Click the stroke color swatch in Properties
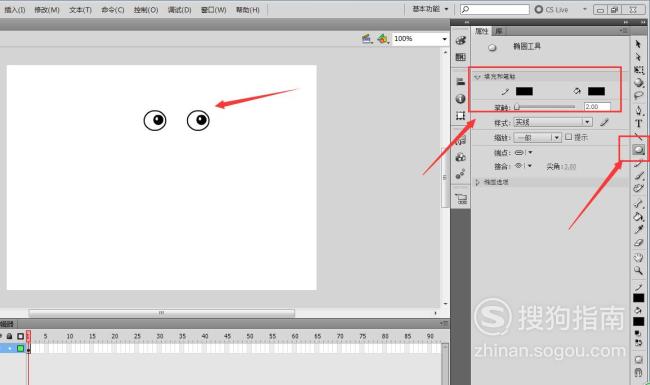650x385 pixels. tap(524, 91)
